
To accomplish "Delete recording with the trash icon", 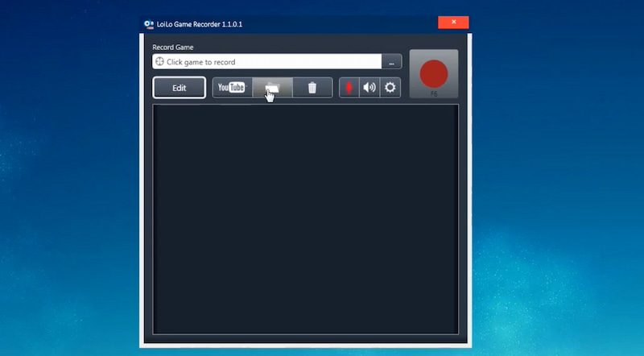I will pyautogui.click(x=312, y=88).
